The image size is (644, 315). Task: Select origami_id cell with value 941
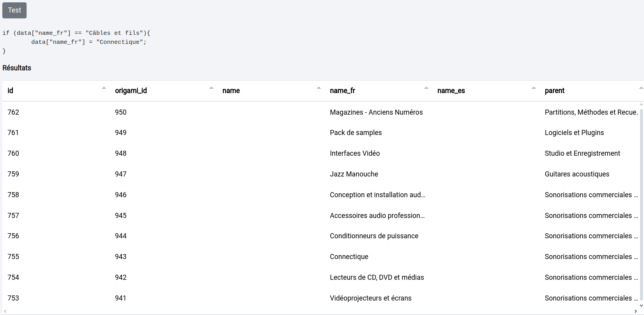[121, 298]
